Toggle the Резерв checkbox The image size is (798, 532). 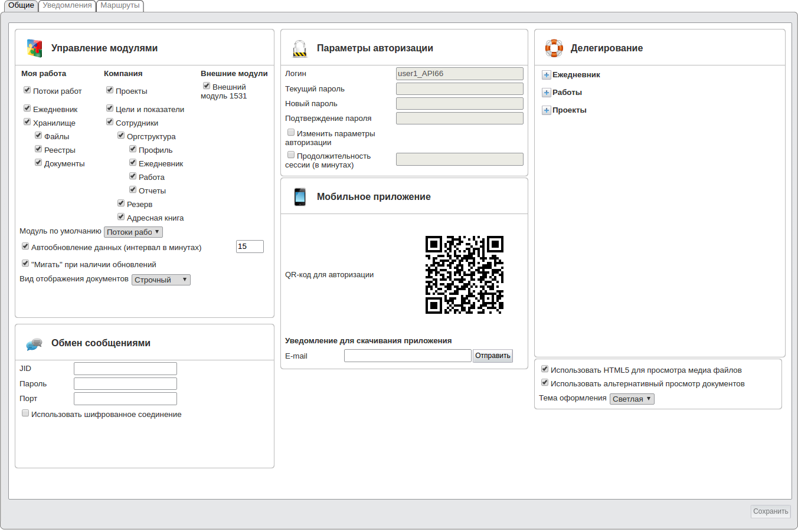coord(121,203)
